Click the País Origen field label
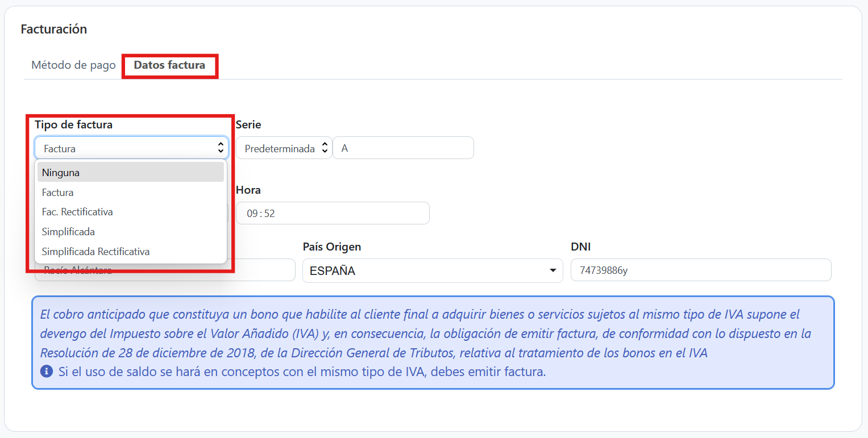This screenshot has height=438, width=868. coord(331,247)
